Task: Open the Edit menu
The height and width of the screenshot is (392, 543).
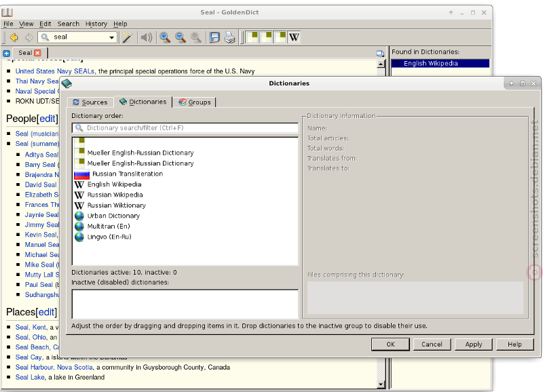Action: (x=45, y=24)
